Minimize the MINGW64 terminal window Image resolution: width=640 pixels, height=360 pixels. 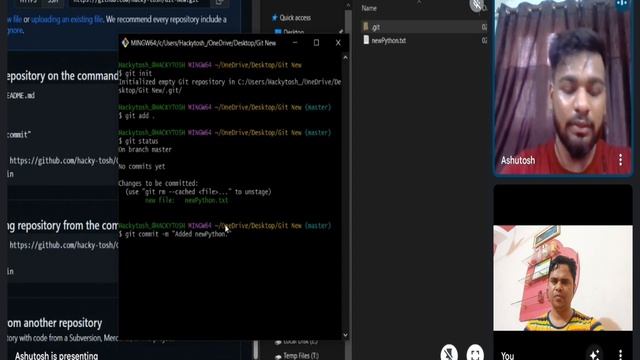point(295,42)
